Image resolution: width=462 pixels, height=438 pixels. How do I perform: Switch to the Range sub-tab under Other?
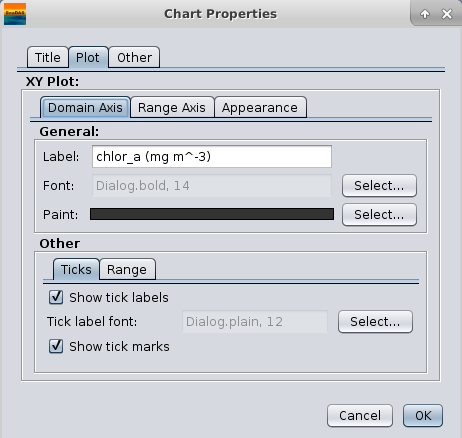(x=127, y=269)
